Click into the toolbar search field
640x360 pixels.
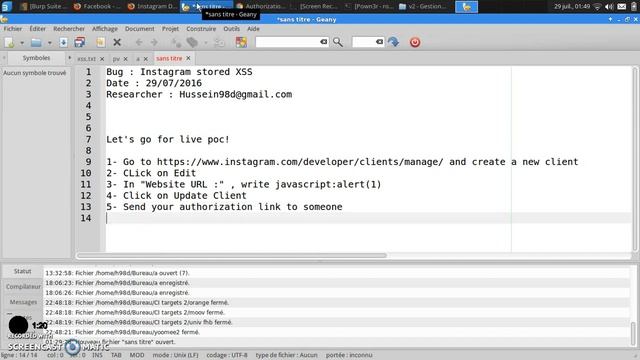click(288, 42)
